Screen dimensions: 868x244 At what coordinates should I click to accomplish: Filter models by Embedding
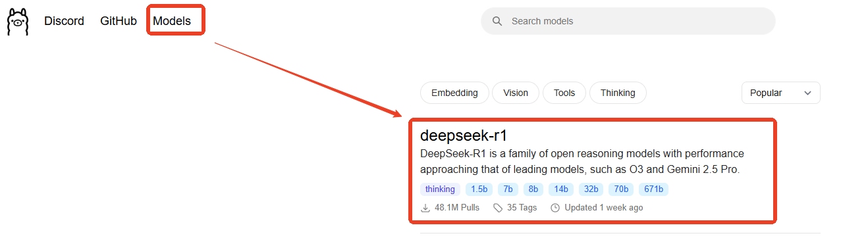pyautogui.click(x=454, y=93)
